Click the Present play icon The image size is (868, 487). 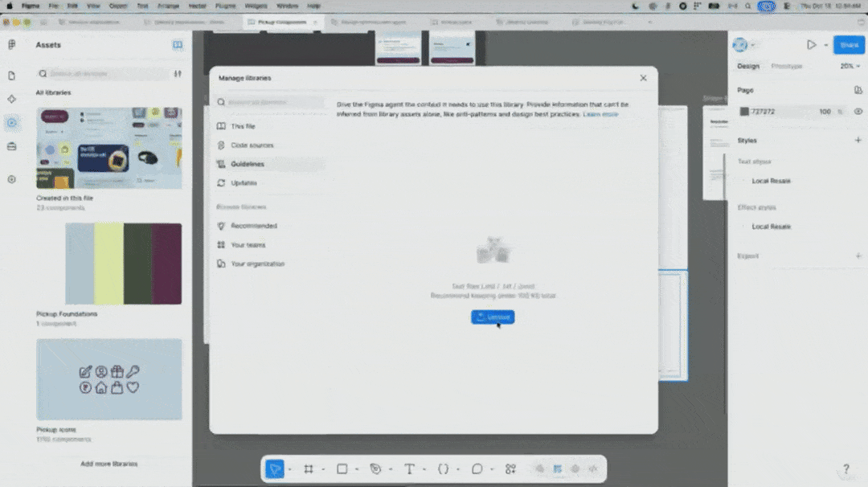click(x=811, y=45)
